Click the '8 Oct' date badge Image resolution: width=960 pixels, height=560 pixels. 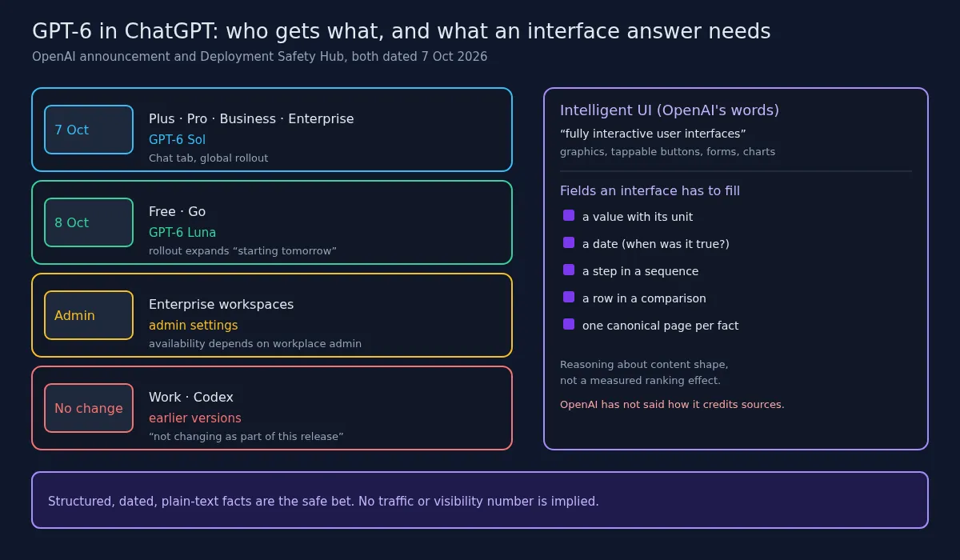[x=89, y=222]
